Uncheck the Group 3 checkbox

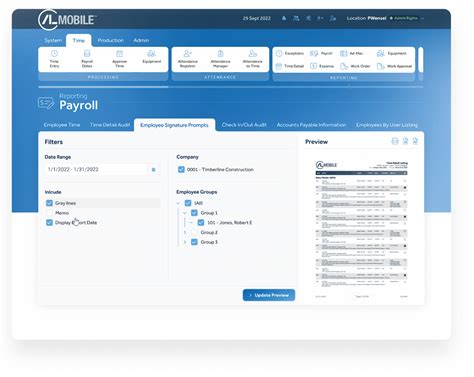coord(194,242)
